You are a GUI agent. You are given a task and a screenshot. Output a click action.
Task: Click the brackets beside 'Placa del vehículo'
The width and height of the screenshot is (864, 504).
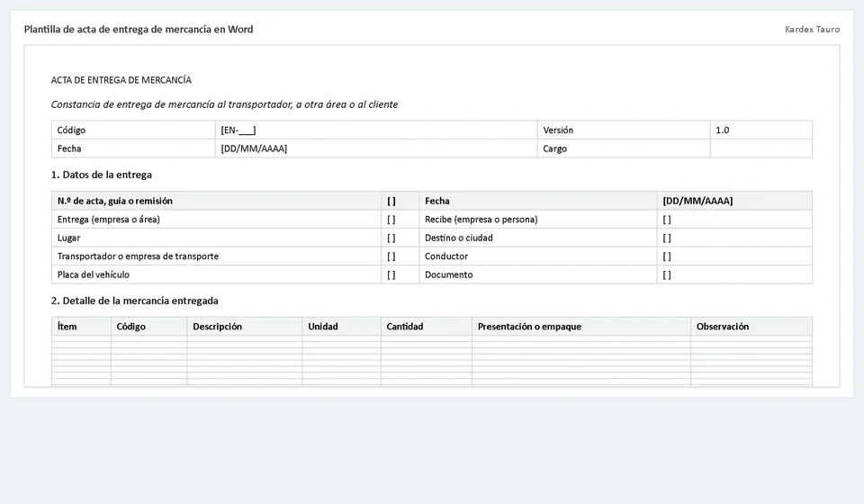point(391,274)
